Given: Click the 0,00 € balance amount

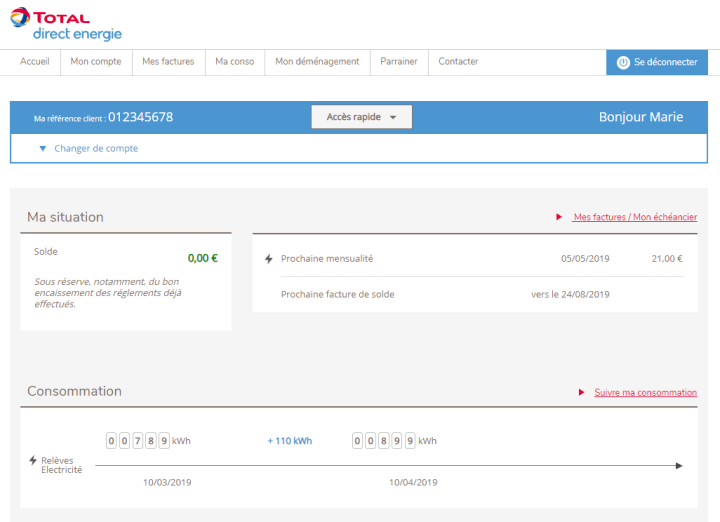Looking at the screenshot, I should (x=202, y=258).
